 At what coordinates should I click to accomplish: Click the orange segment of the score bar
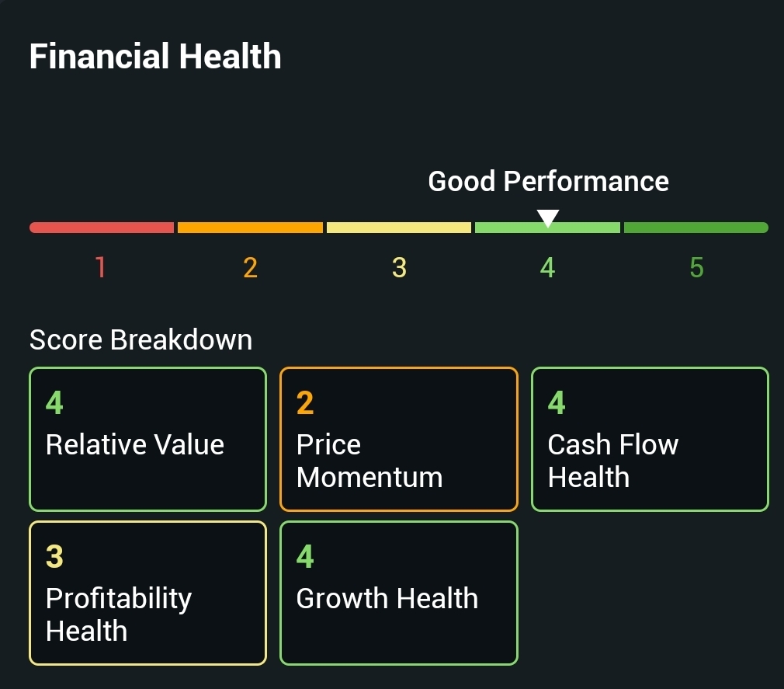point(250,228)
